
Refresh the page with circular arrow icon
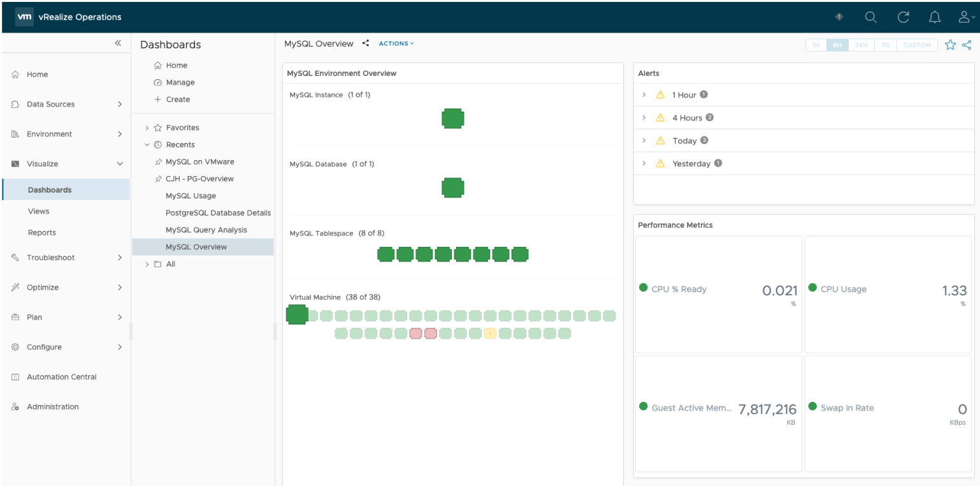903,17
